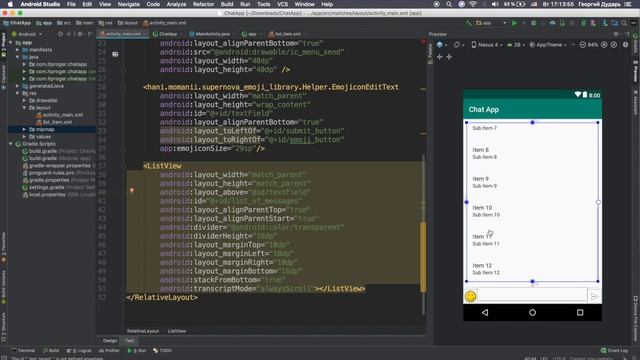The height and width of the screenshot is (360, 640).
Task: Open the Profiler tool window button
Action: [109, 351]
